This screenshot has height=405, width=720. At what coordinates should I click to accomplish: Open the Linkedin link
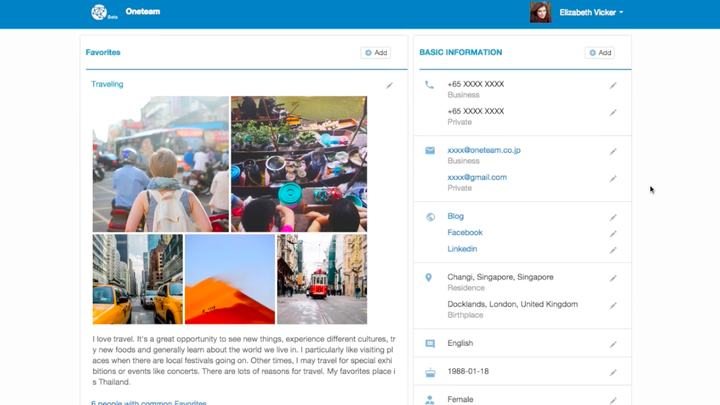462,249
